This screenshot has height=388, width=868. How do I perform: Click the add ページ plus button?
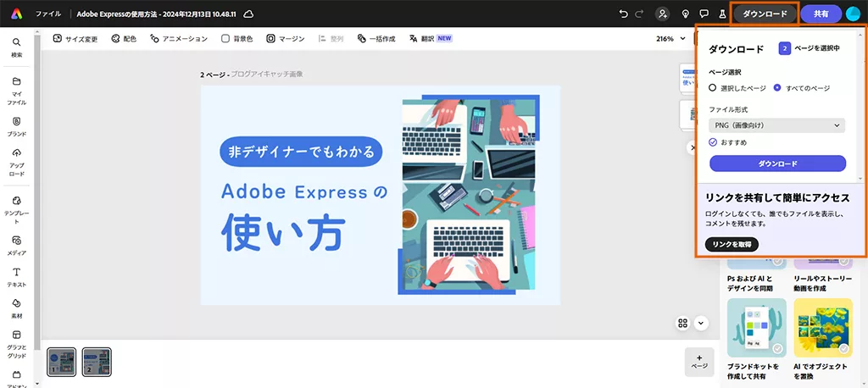coord(699,362)
